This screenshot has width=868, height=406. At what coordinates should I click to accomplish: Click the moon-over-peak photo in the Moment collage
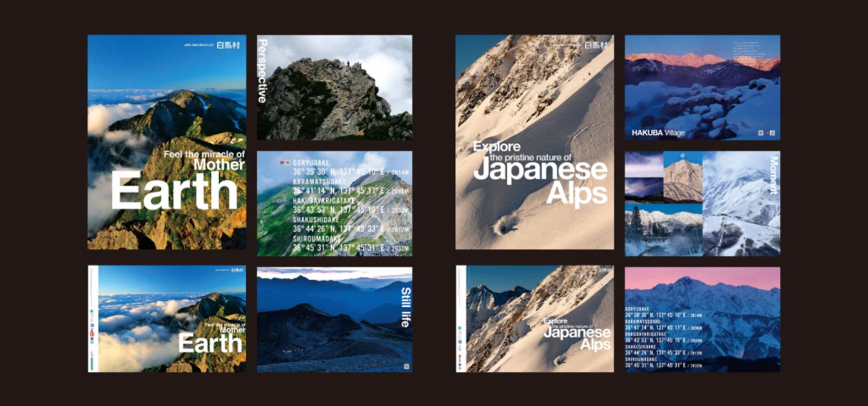pyautogui.click(x=683, y=177)
